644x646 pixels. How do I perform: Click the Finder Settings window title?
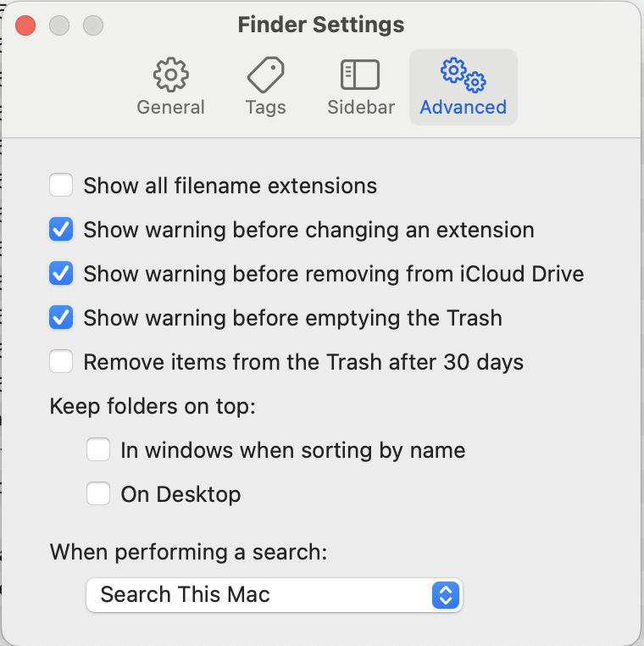321,25
